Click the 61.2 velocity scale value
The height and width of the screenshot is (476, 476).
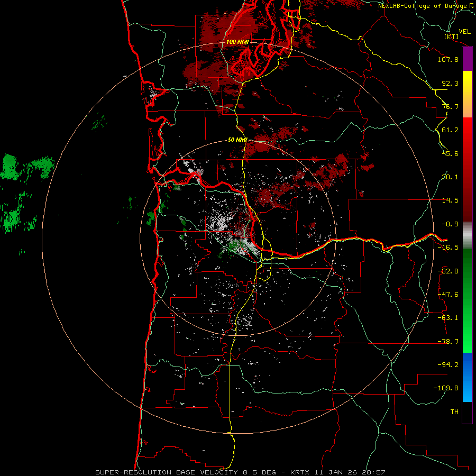[450, 130]
